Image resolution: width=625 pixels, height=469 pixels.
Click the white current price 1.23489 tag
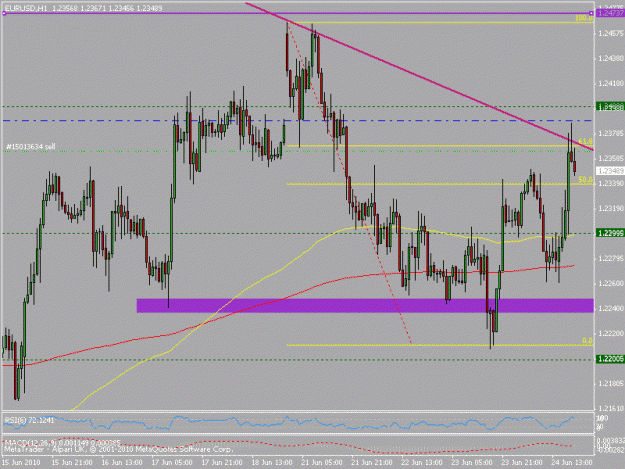pyautogui.click(x=610, y=171)
